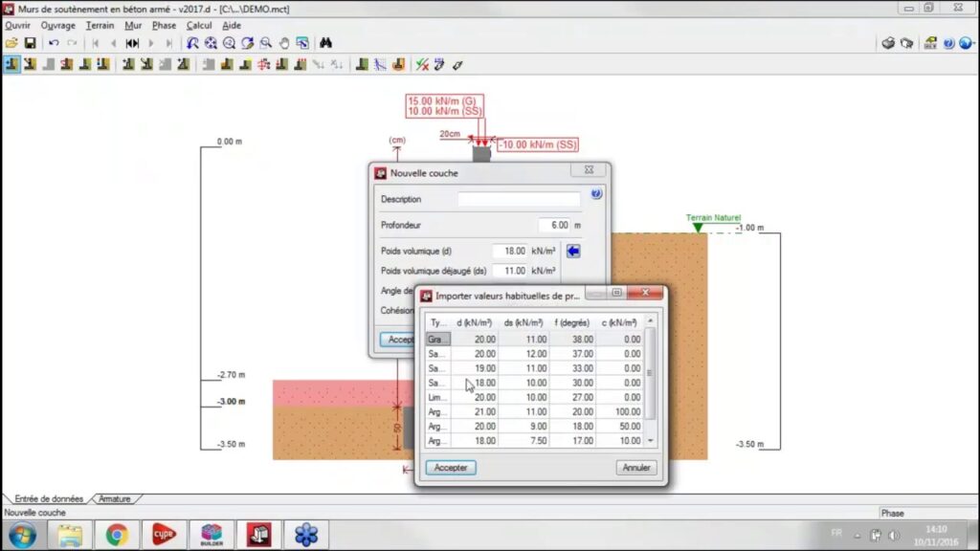Click the undo arrow icon
The width and height of the screenshot is (980, 551).
(54, 43)
